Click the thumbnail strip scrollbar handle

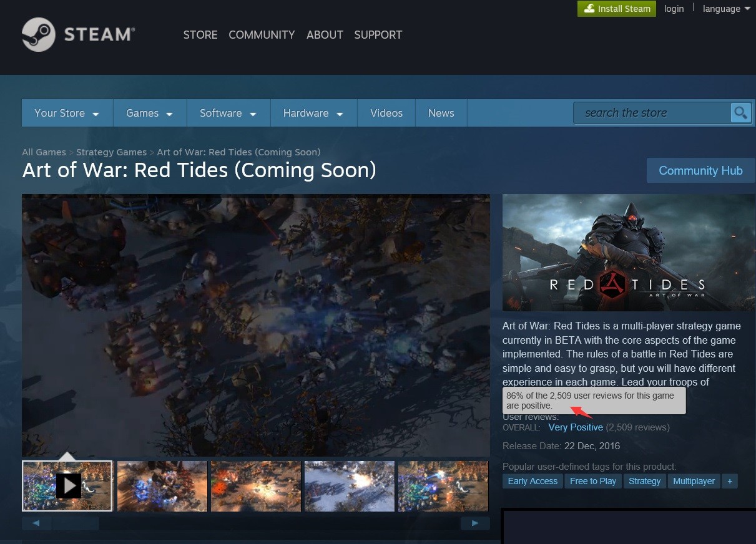click(x=75, y=523)
